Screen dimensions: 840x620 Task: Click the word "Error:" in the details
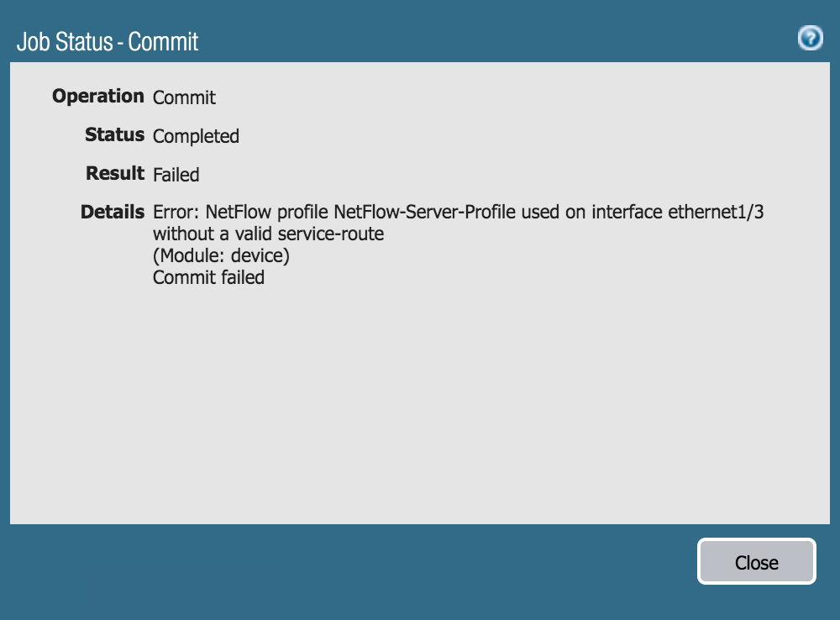(x=176, y=213)
